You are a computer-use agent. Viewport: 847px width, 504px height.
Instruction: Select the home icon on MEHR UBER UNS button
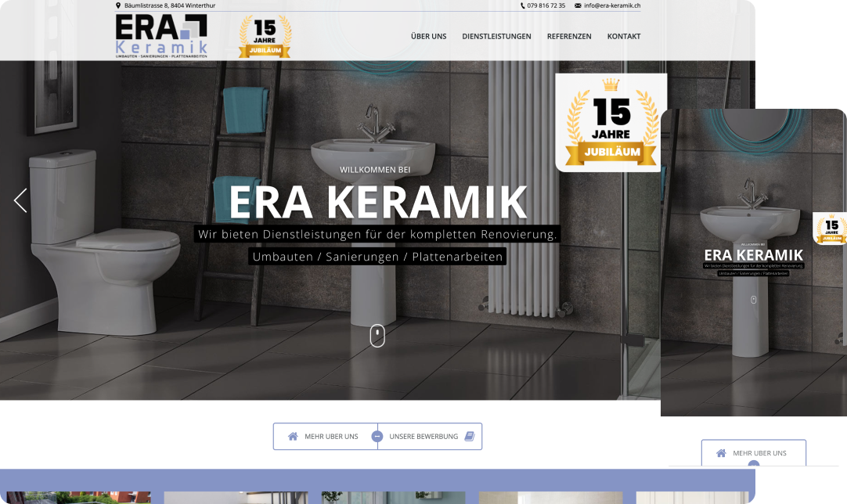point(294,436)
